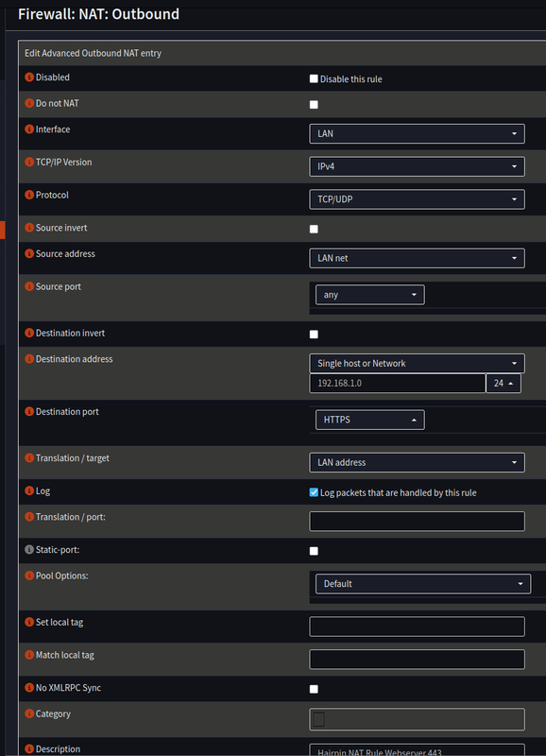Open the subnet mask dropdown showing 24
Screen dimensions: 546x756
[x=503, y=384]
